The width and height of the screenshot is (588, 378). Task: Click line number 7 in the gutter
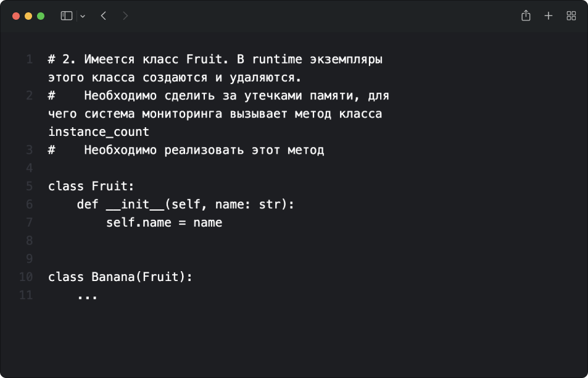coord(29,222)
